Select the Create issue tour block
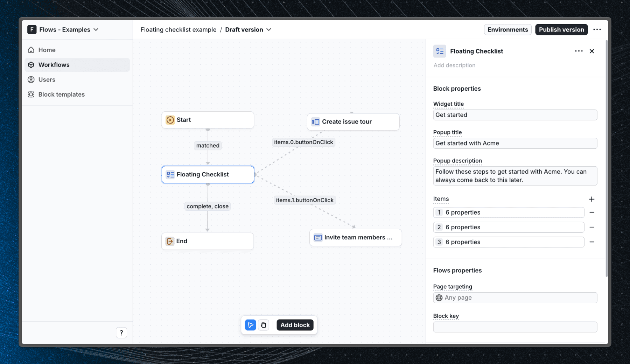 [353, 121]
